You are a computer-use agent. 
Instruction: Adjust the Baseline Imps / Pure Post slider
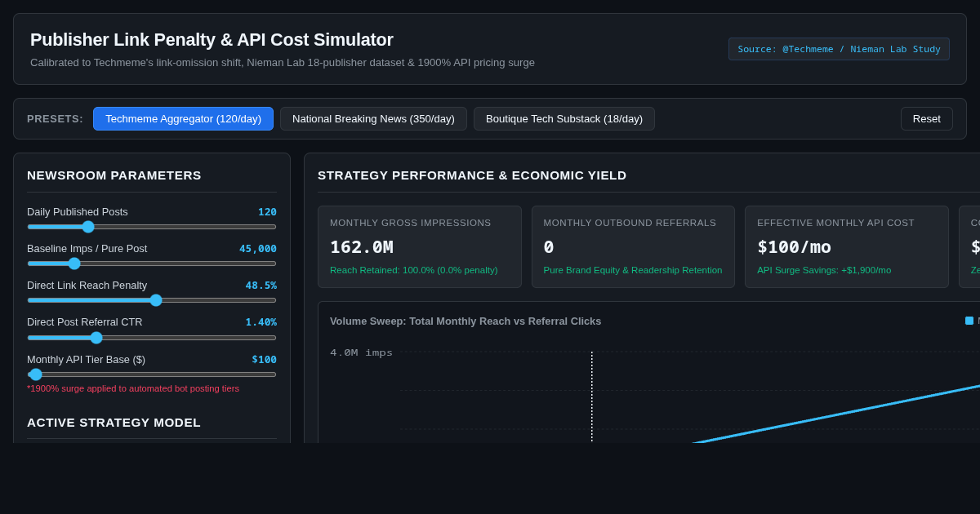tap(152, 264)
